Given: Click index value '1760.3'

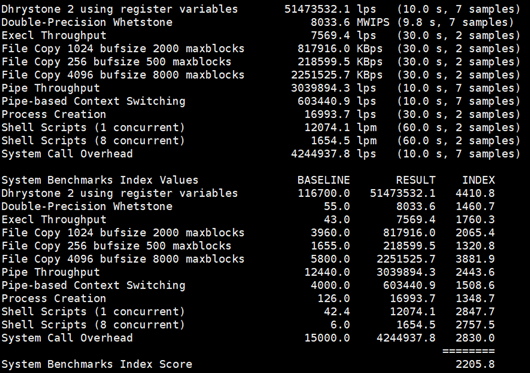Looking at the screenshot, I should (475, 220).
